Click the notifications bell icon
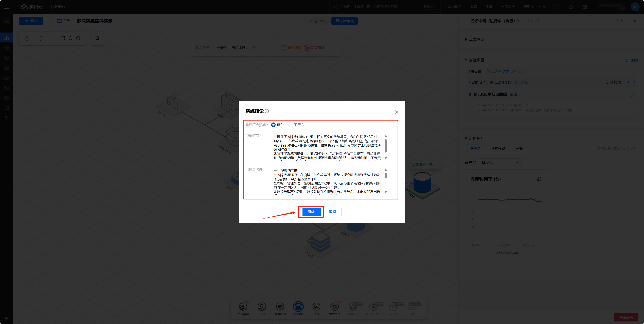This screenshot has height=324, width=644. tap(571, 7)
